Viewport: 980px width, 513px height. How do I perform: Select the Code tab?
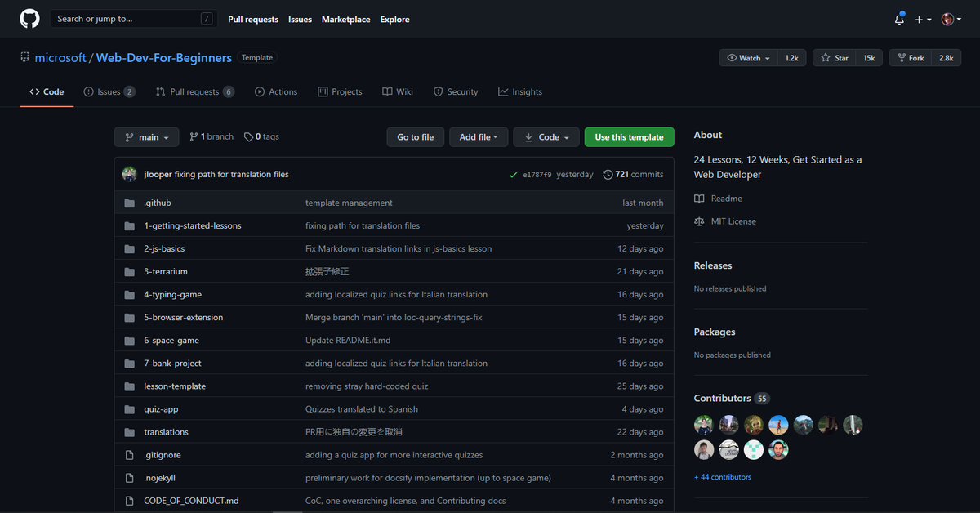click(x=47, y=91)
